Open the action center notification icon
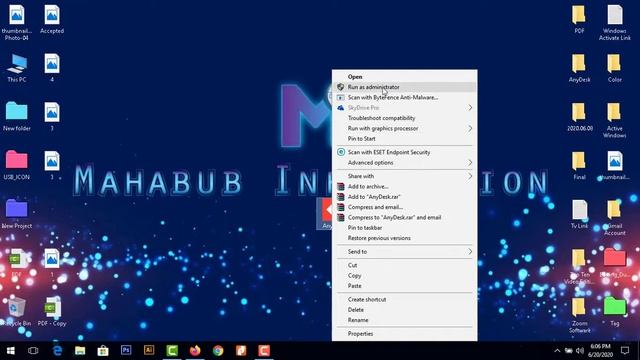This screenshot has width=640, height=360. coord(625,350)
